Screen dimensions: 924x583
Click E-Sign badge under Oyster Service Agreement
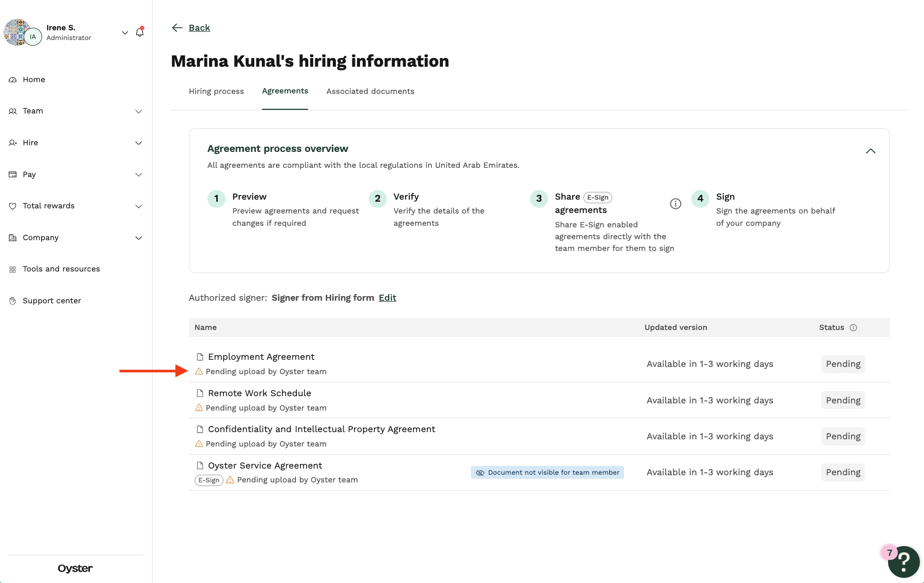[x=209, y=480]
